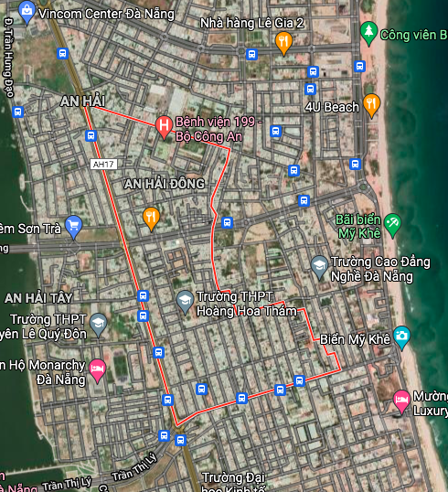The height and width of the screenshot is (492, 448).
Task: Select the Trường THPT Hoàng Hoa Thám marker
Action: (185, 302)
